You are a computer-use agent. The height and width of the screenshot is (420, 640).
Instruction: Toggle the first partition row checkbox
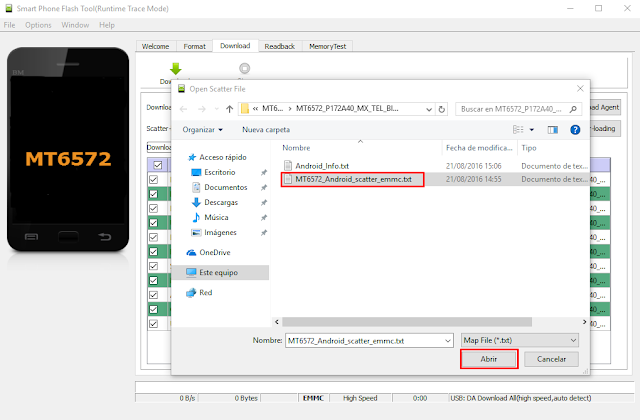pyautogui.click(x=153, y=179)
